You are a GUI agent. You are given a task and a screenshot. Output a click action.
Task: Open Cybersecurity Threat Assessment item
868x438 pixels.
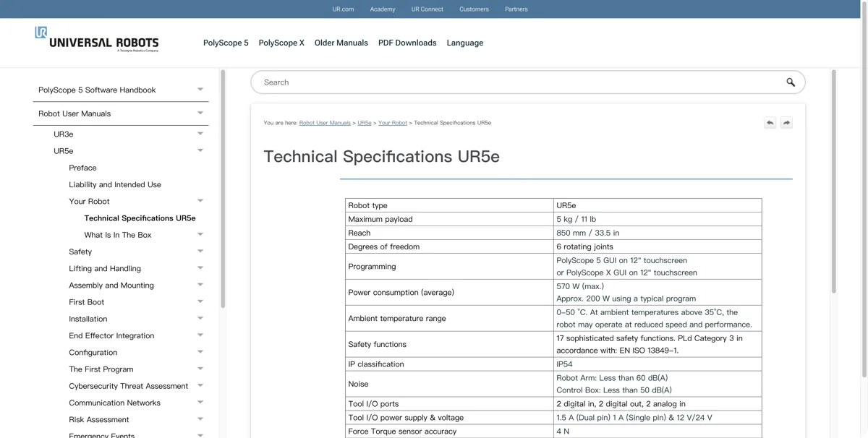129,386
